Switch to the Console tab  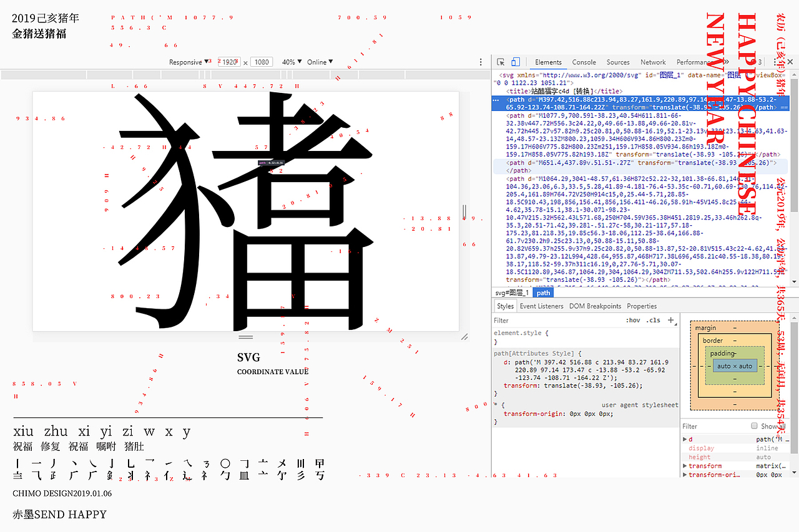(584, 62)
